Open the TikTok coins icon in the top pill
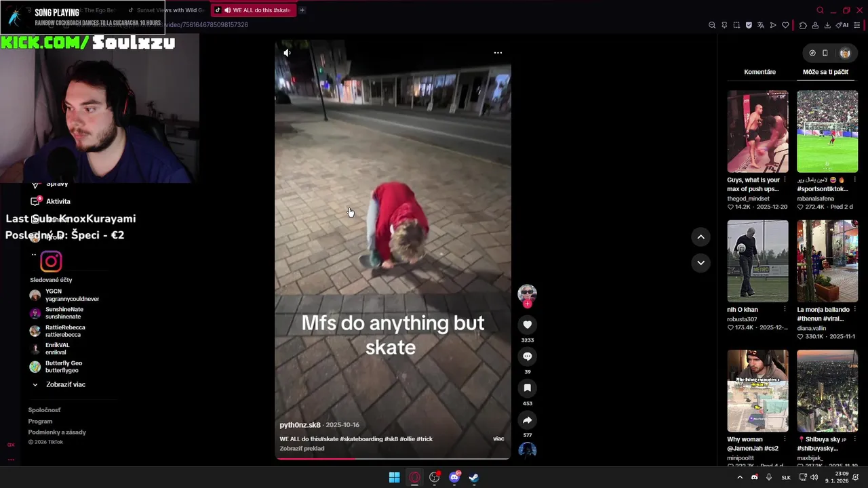Image resolution: width=868 pixels, height=488 pixels. click(x=812, y=53)
